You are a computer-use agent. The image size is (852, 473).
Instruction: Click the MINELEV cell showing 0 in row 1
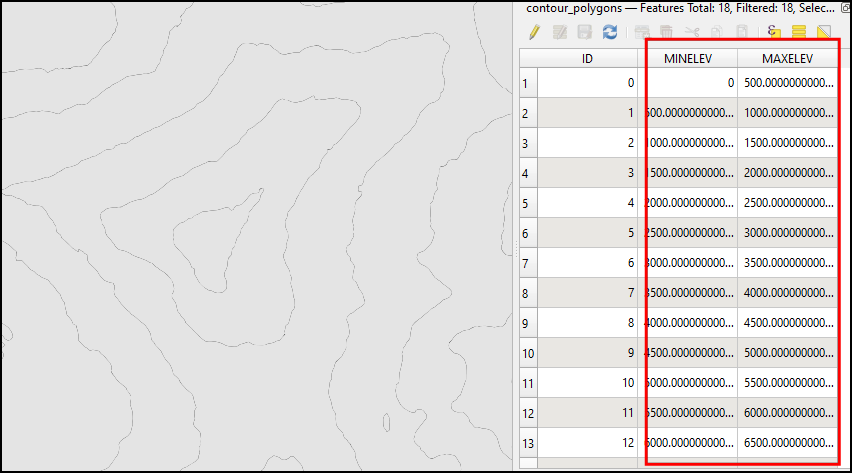pyautogui.click(x=687, y=83)
